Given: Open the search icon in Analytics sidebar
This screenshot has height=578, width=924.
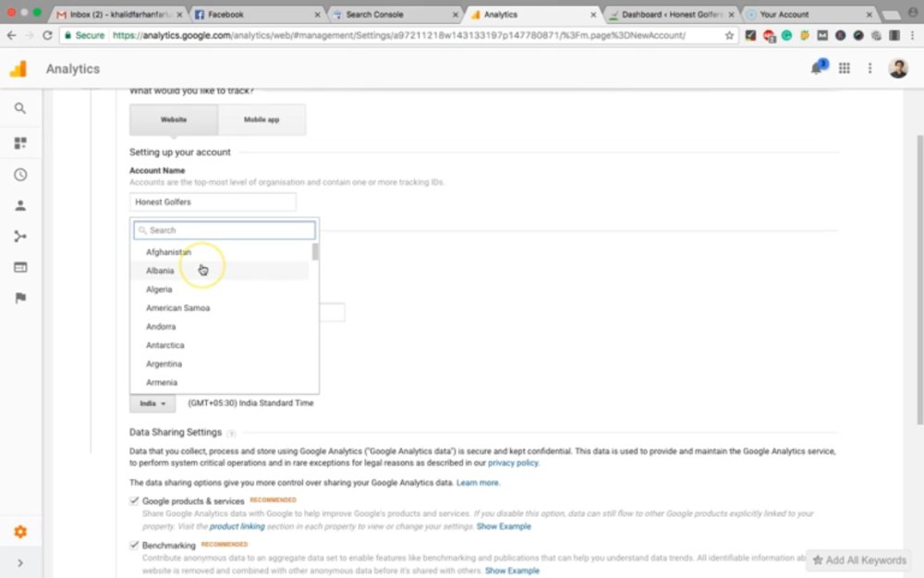Looking at the screenshot, I should point(20,108).
